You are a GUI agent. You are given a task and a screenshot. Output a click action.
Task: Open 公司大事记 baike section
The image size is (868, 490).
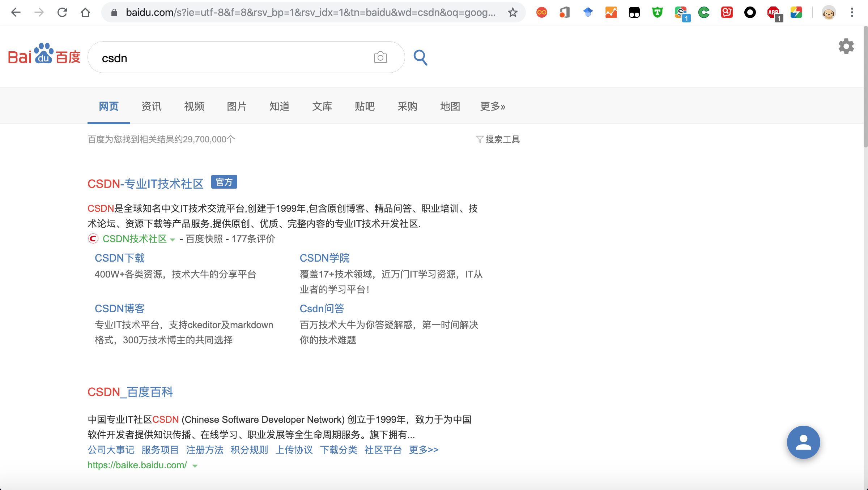(x=111, y=450)
